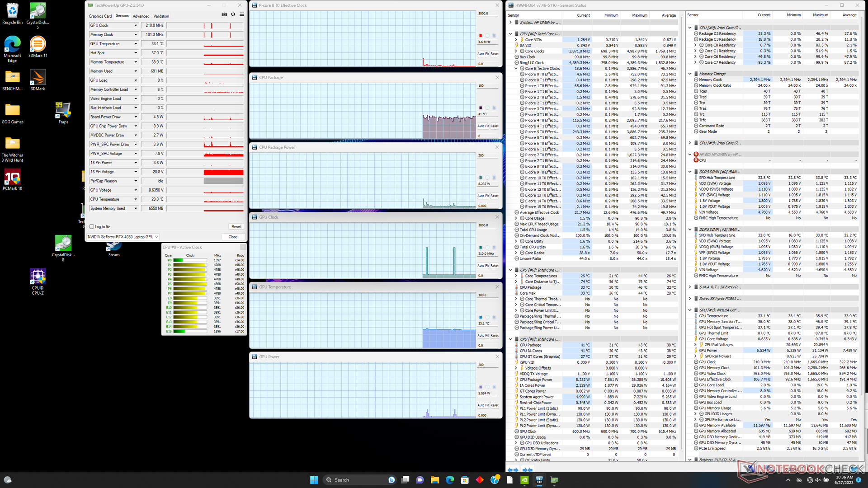
Task: Click Reset button in GPU-Z
Action: 236,227
